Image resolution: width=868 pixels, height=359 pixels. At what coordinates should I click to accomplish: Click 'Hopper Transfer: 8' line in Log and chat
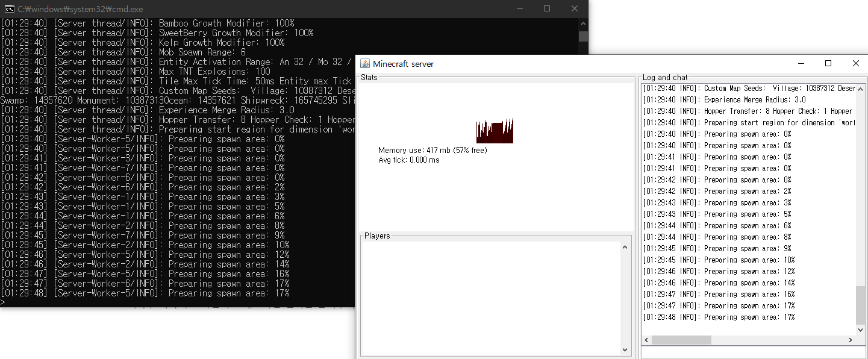coord(749,111)
